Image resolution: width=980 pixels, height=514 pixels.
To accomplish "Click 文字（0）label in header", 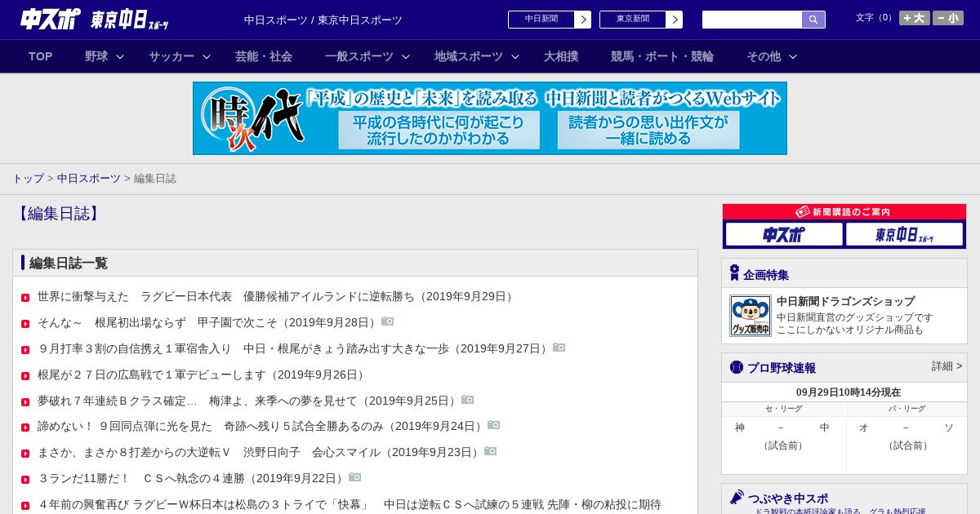I will pos(875,17).
